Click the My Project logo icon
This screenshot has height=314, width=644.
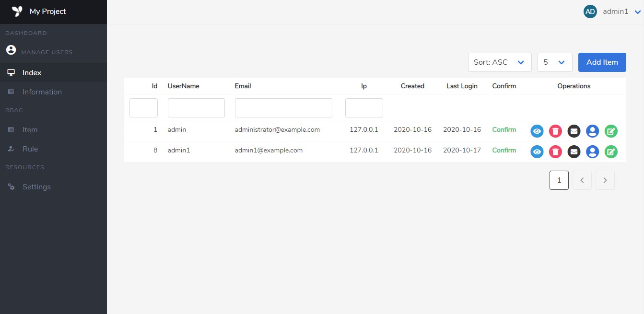(x=17, y=12)
